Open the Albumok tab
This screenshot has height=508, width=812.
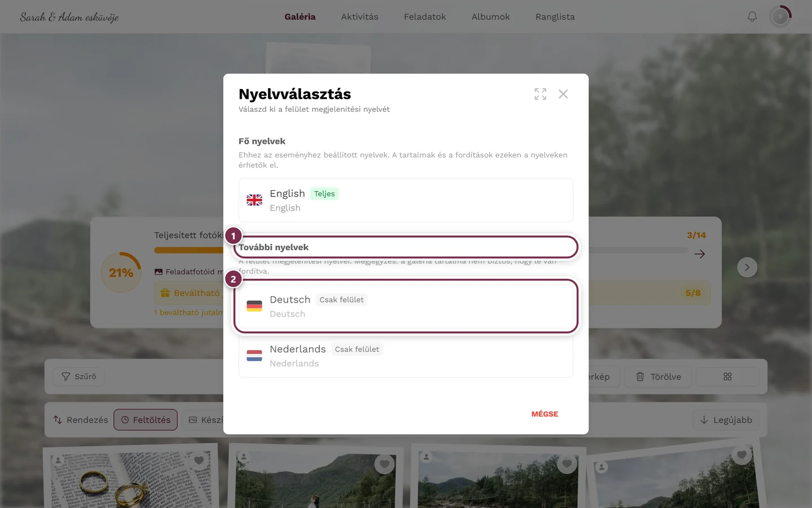491,17
